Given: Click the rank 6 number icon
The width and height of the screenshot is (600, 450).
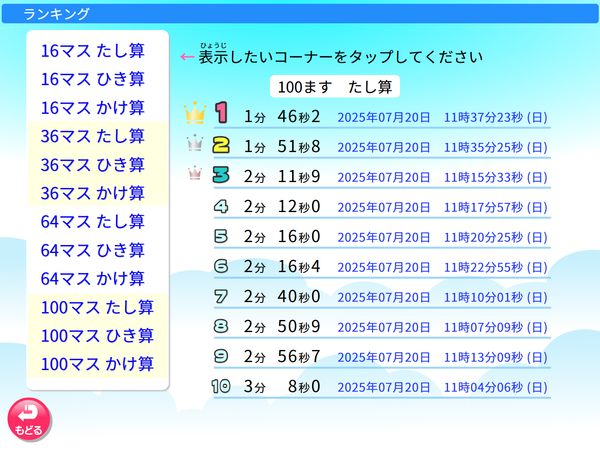Looking at the screenshot, I should click(x=221, y=266).
